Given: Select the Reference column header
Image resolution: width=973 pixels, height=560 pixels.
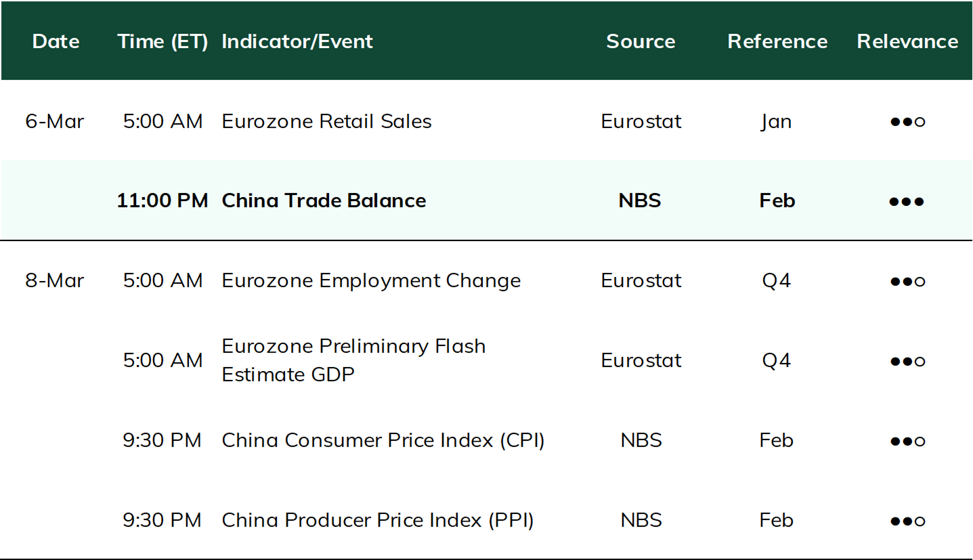Looking at the screenshot, I should coord(777,41).
